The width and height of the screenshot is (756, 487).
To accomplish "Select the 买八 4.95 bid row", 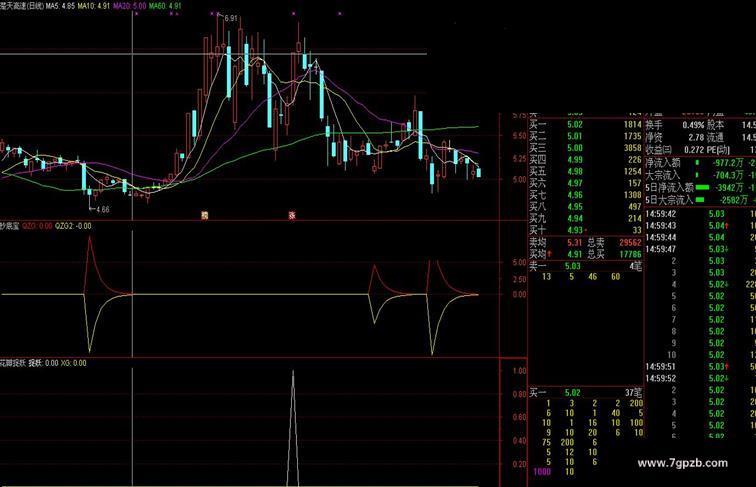I will pos(585,207).
